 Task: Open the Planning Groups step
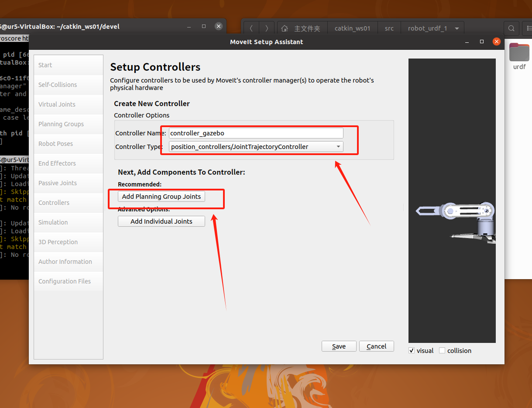click(69, 124)
